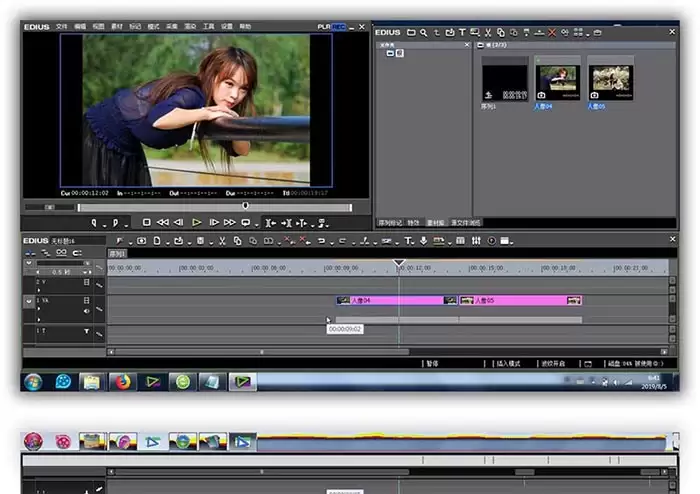The image size is (700, 494).
Task: Click the 序列1 sequence tab on timeline
Action: (117, 253)
